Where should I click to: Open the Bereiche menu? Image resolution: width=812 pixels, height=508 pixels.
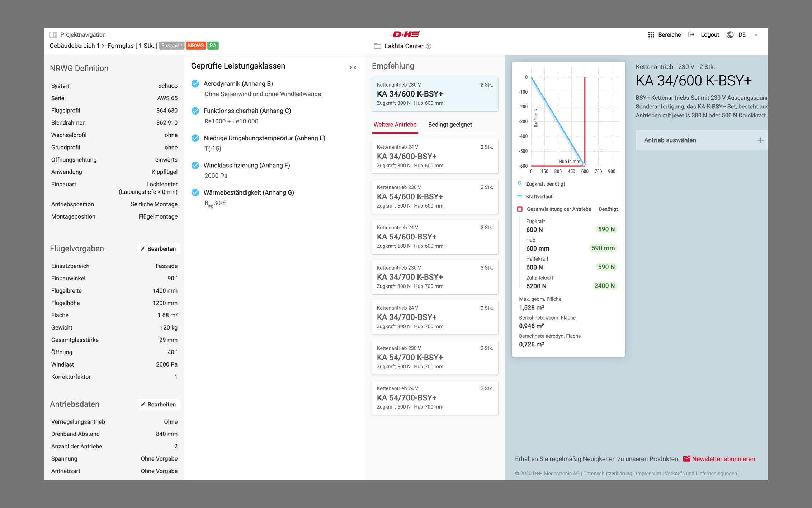click(x=669, y=35)
